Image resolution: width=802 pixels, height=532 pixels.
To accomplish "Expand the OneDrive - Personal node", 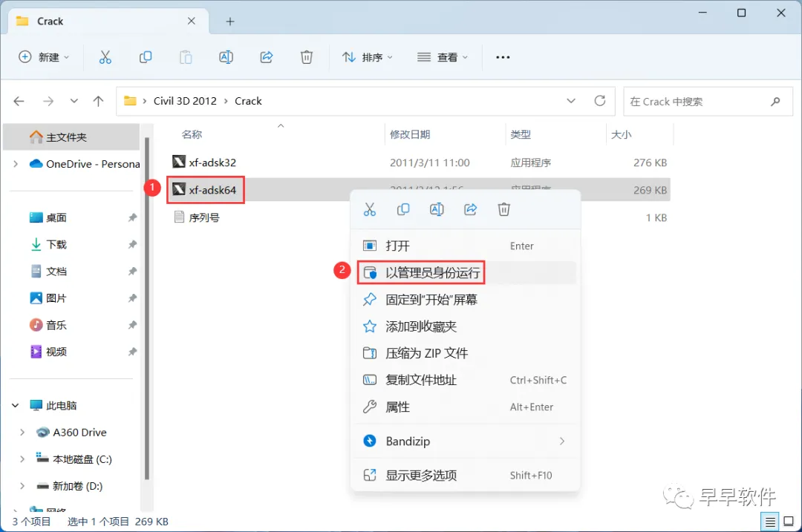I will [x=16, y=164].
